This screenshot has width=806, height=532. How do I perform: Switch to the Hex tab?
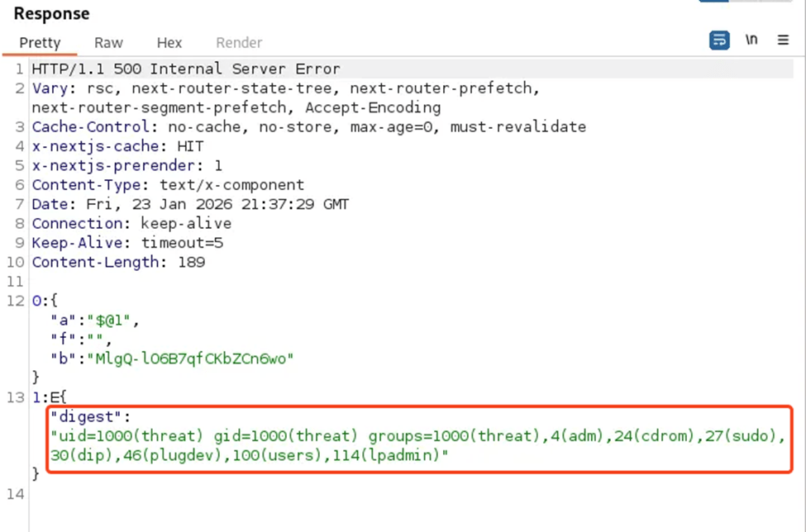click(x=169, y=43)
